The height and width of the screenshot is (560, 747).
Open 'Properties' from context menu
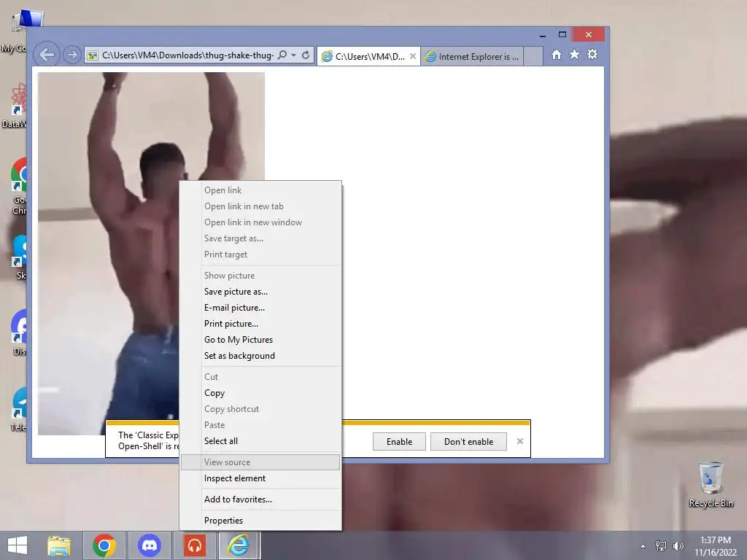click(x=260, y=521)
